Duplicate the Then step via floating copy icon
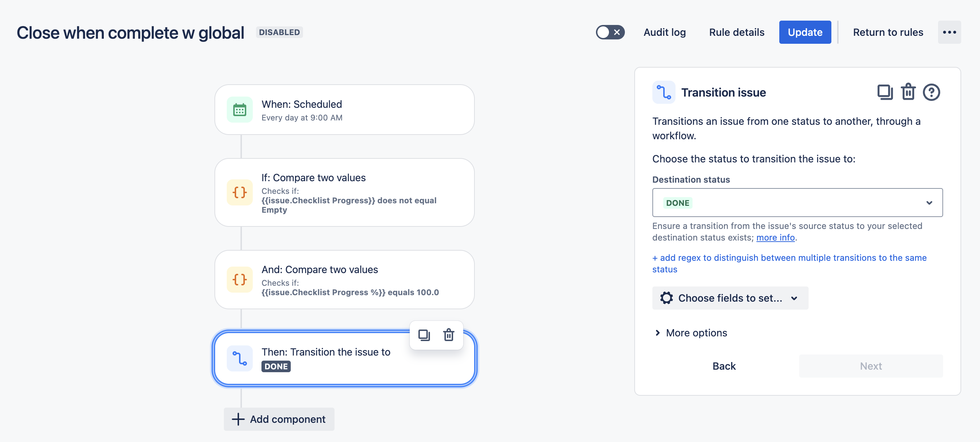This screenshot has width=980, height=442. [424, 335]
